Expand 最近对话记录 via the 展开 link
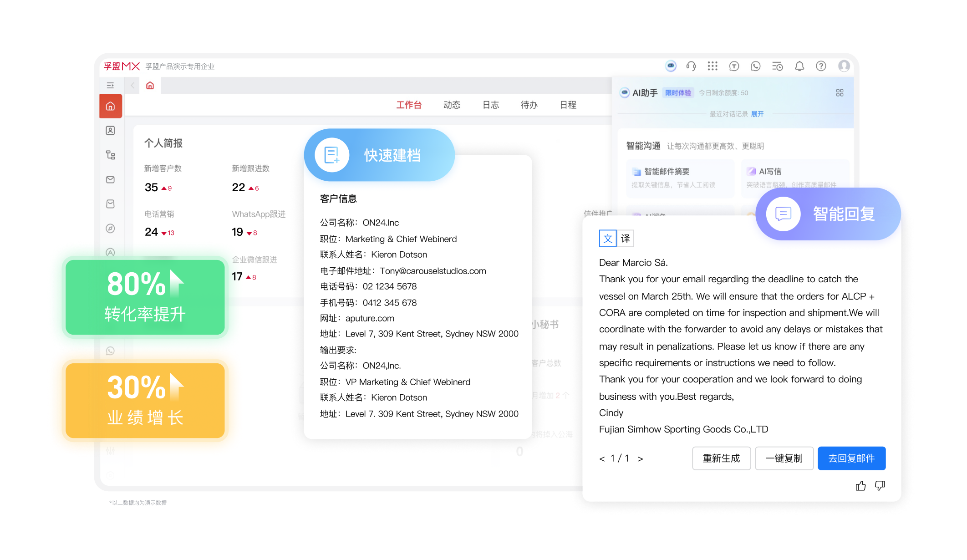 757,114
